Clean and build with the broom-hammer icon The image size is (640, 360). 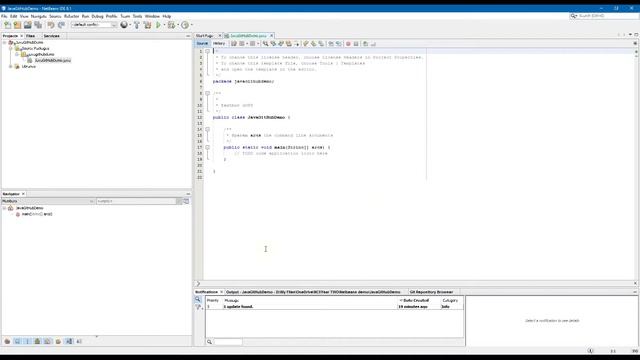click(147, 25)
